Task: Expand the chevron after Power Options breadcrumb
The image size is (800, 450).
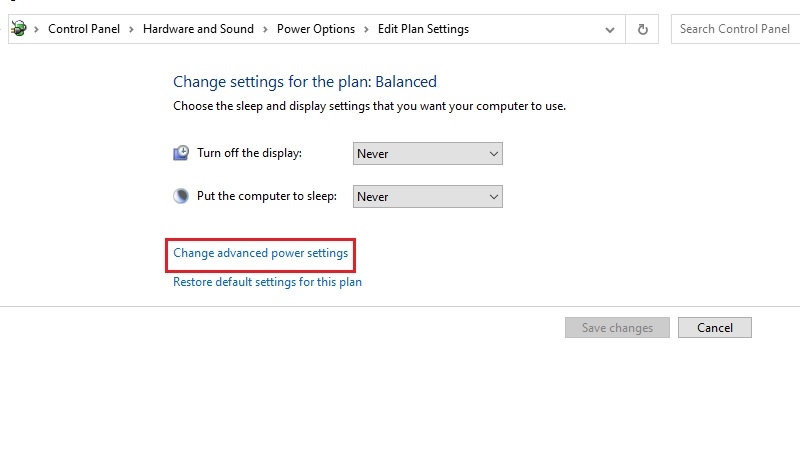Action: click(x=366, y=29)
